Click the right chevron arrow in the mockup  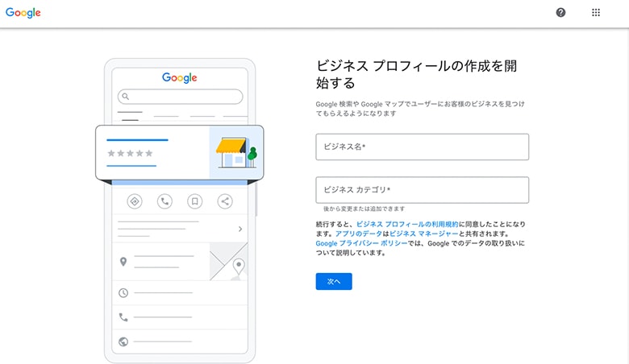[x=240, y=230]
